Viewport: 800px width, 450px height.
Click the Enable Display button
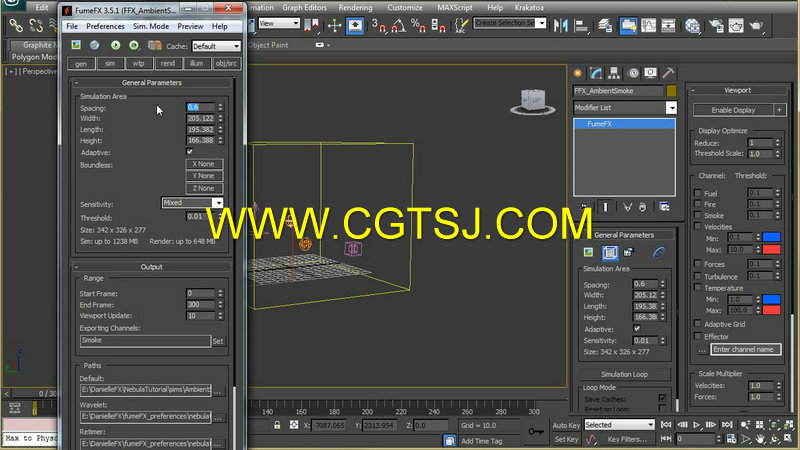(x=733, y=110)
